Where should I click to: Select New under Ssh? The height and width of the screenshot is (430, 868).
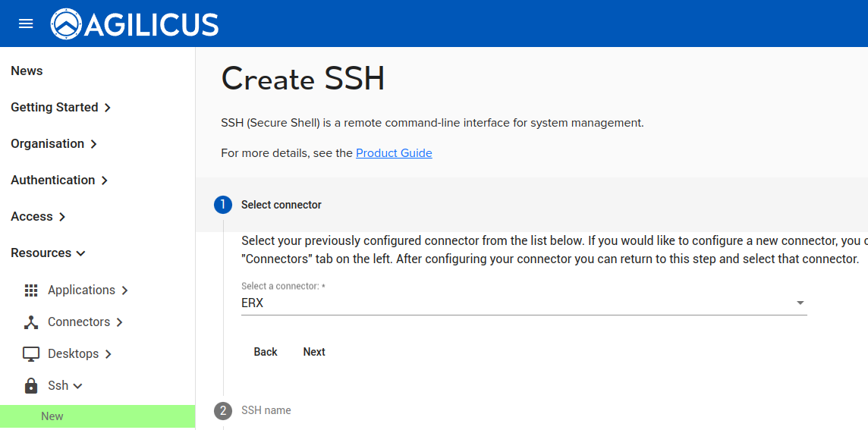tap(52, 416)
